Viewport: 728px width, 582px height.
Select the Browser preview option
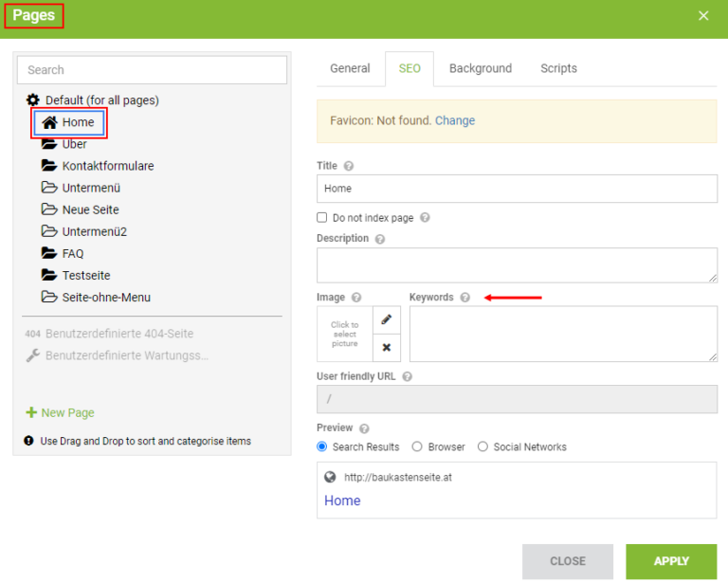(417, 446)
